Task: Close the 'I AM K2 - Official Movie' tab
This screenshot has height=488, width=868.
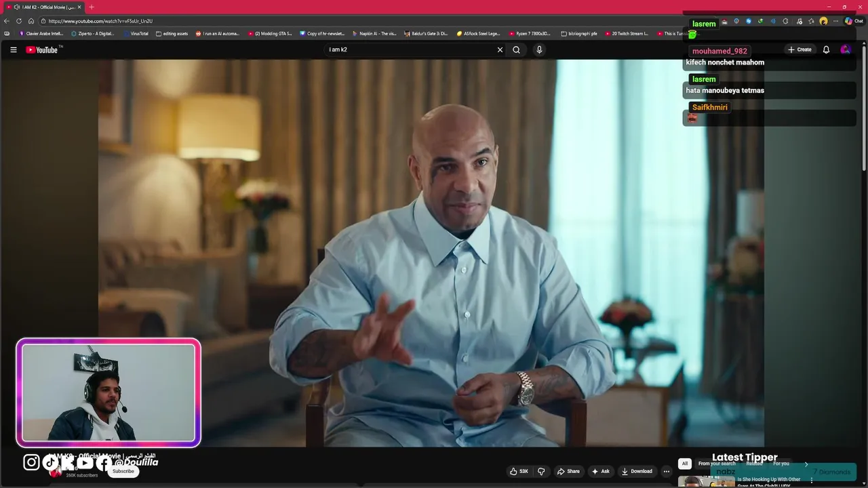Action: coord(79,7)
